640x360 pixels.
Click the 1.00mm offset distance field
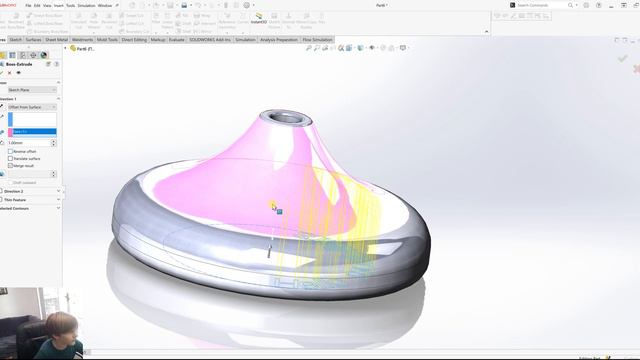click(x=29, y=143)
